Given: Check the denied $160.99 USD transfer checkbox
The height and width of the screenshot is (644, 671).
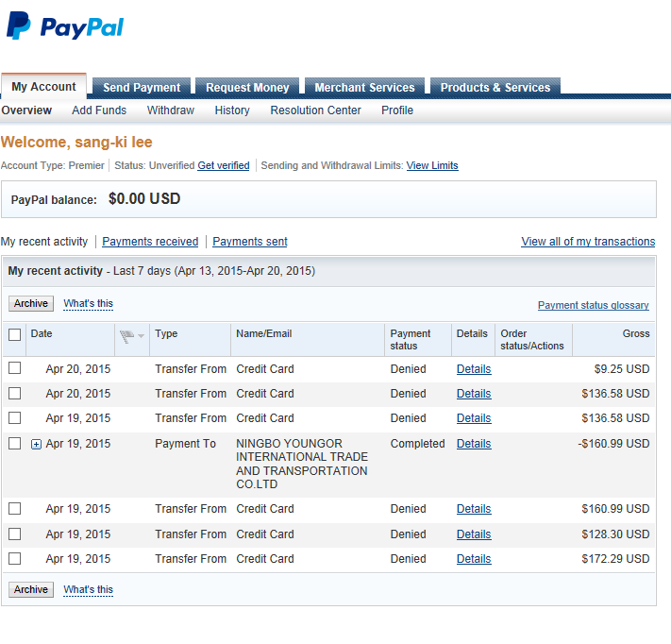Looking at the screenshot, I should (14, 508).
